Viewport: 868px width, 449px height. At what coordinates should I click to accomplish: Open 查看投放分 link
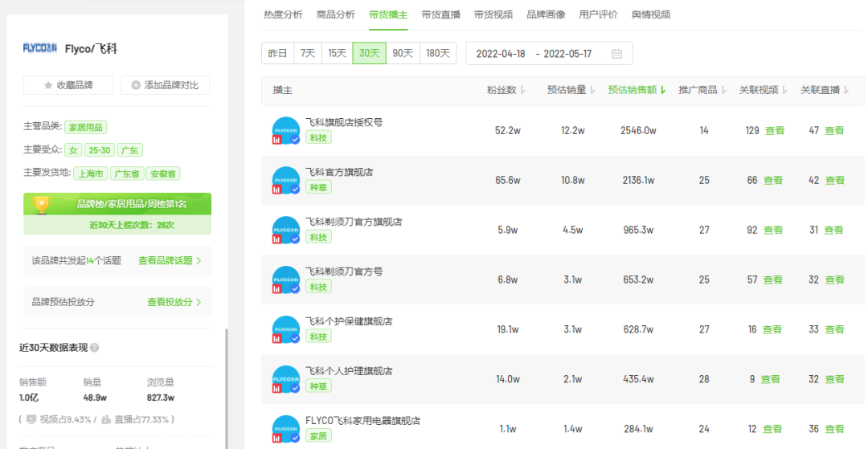coord(174,302)
